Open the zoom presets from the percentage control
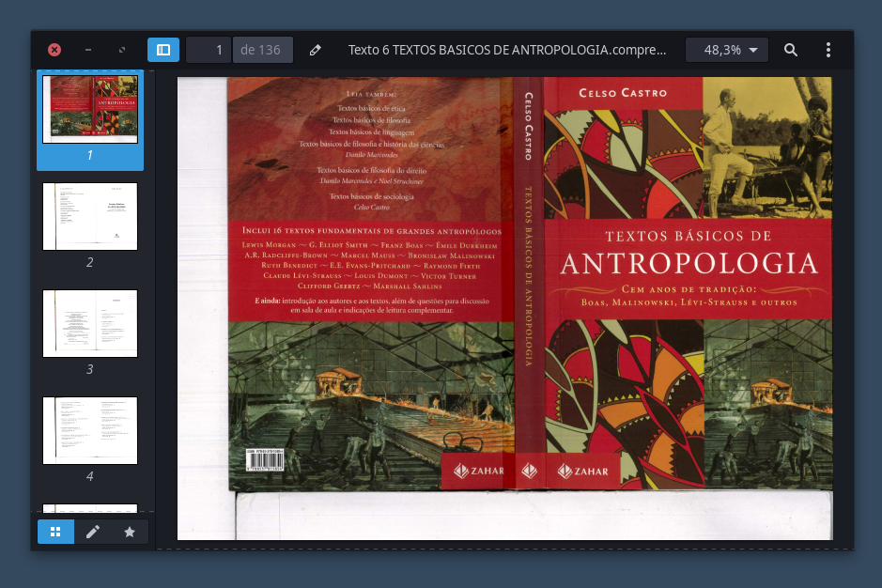Viewport: 882px width, 588px height. coord(726,49)
